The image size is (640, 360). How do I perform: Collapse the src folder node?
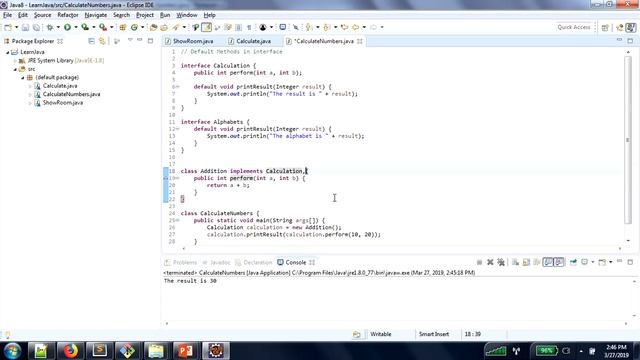(x=15, y=69)
